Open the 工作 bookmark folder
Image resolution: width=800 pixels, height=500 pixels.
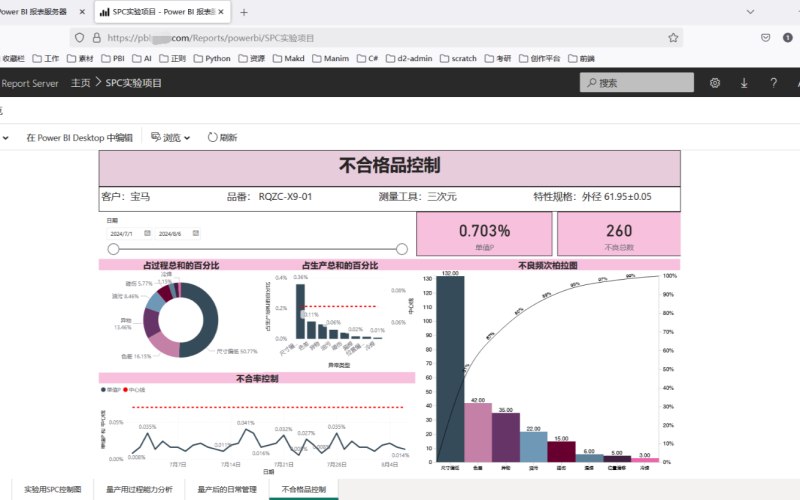coord(46,59)
